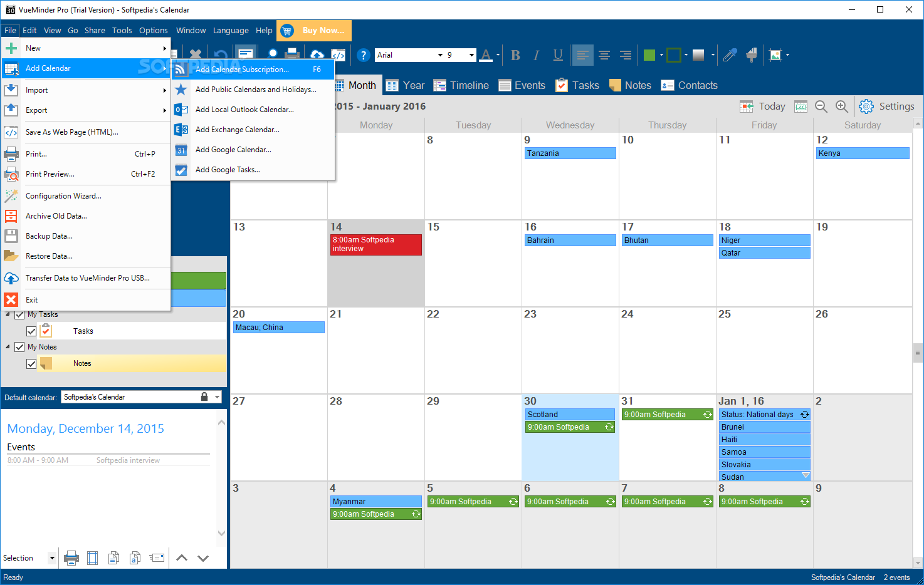Select Add Local Outlook Calendar
The height and width of the screenshot is (585, 924).
(253, 110)
